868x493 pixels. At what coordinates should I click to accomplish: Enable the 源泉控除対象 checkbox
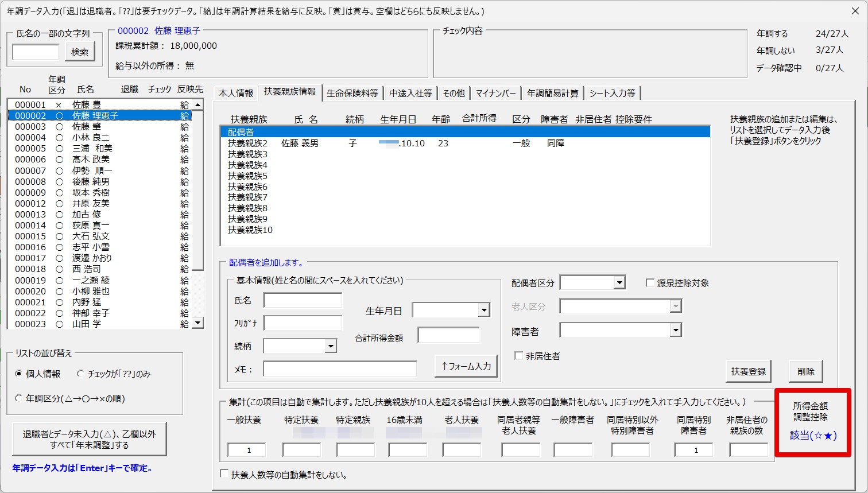tap(650, 283)
